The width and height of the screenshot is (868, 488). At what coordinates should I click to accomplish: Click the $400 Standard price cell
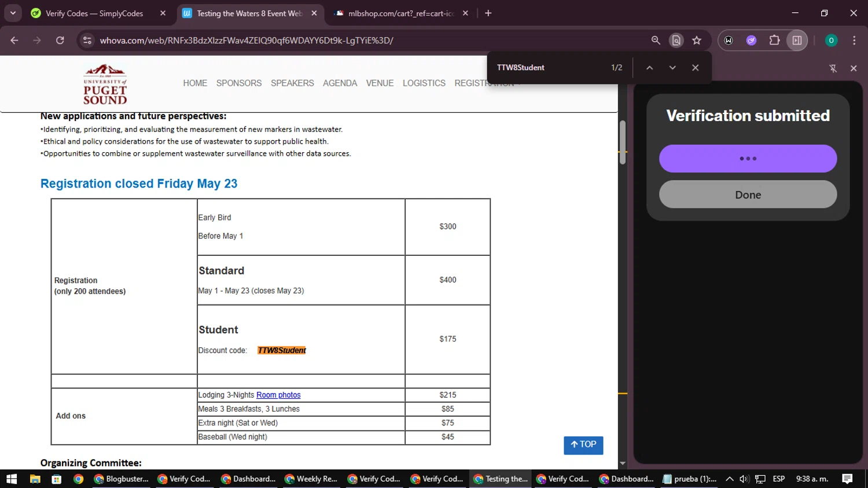tap(448, 280)
